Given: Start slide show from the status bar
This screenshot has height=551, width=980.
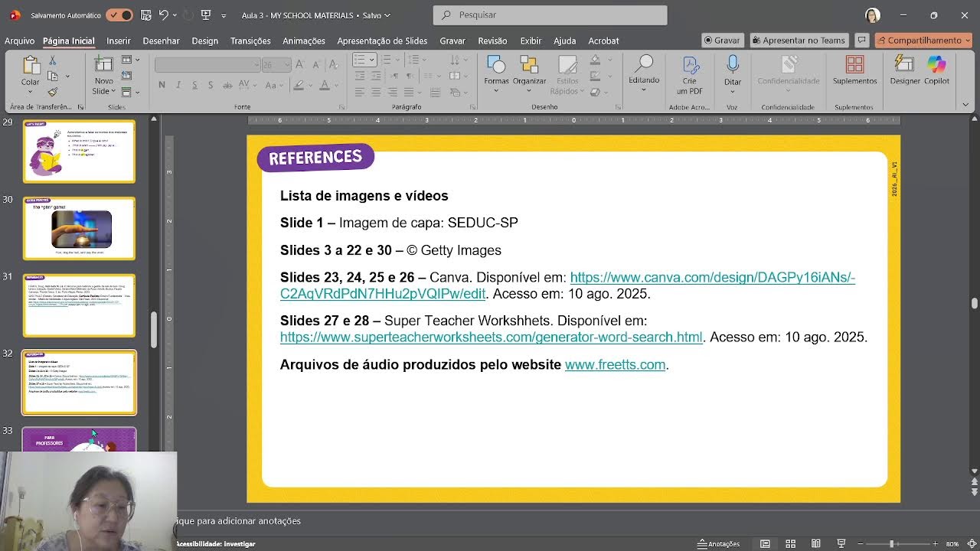Looking at the screenshot, I should (841, 544).
